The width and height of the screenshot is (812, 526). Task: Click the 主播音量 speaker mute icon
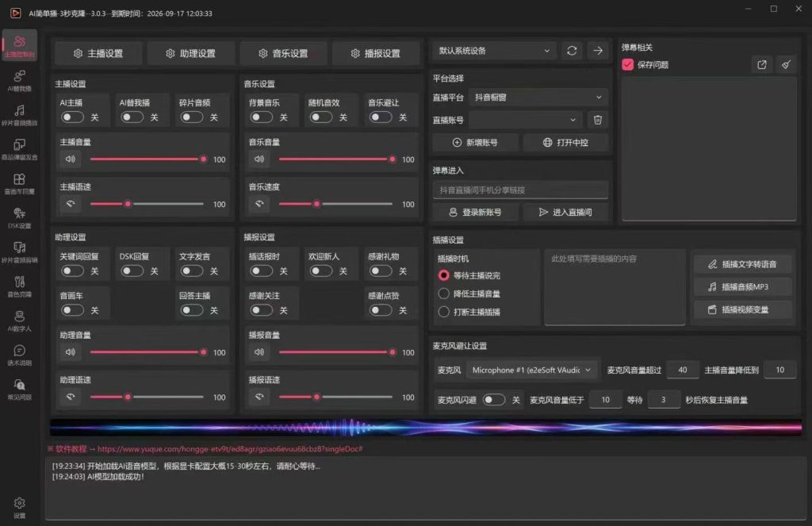(71, 159)
